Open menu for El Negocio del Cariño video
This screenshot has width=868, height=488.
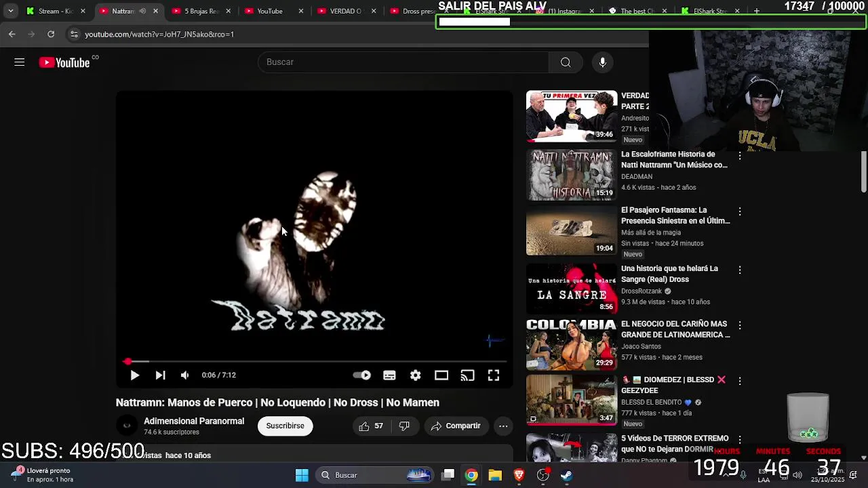[740, 325]
